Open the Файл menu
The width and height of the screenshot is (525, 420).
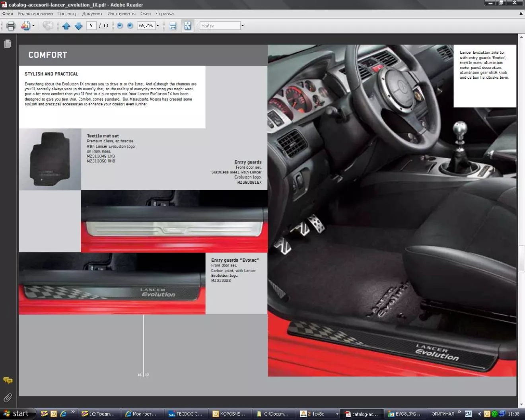[x=8, y=14]
